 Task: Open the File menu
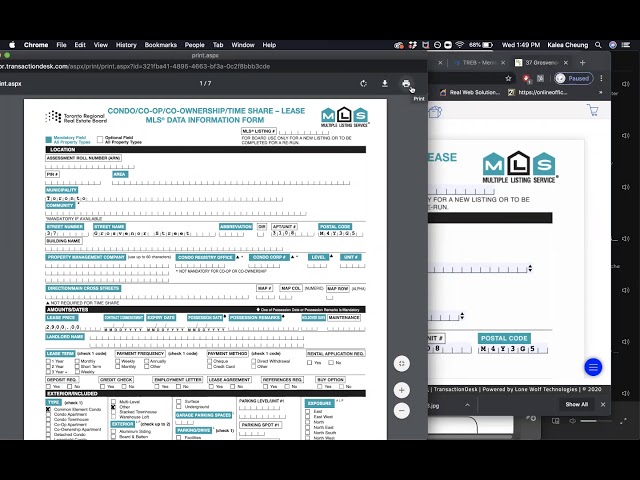pyautogui.click(x=61, y=45)
